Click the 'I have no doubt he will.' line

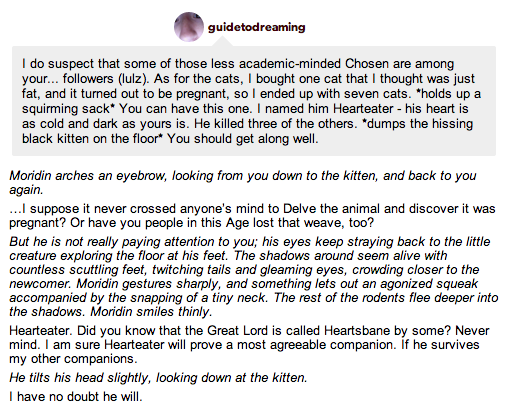(x=76, y=397)
